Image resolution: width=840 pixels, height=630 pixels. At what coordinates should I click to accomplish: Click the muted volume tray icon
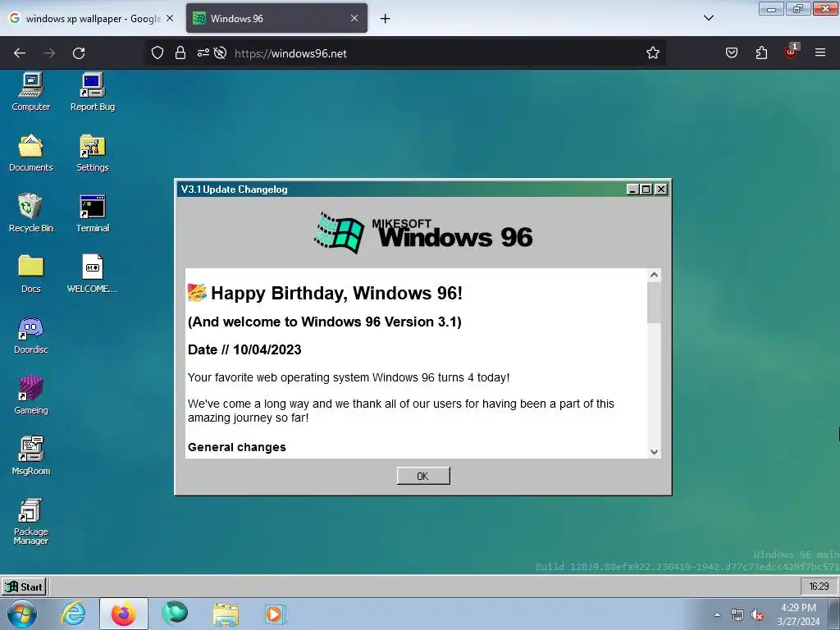coord(757,615)
